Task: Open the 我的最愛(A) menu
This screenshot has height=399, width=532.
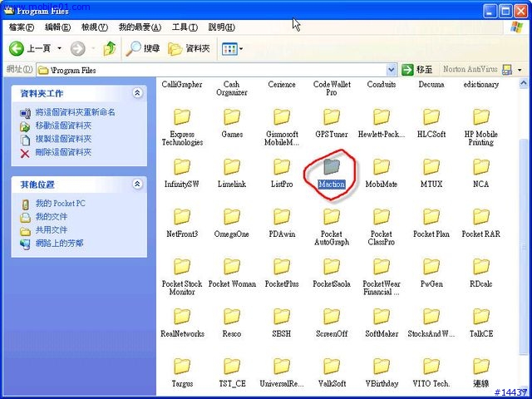Action: (x=140, y=27)
